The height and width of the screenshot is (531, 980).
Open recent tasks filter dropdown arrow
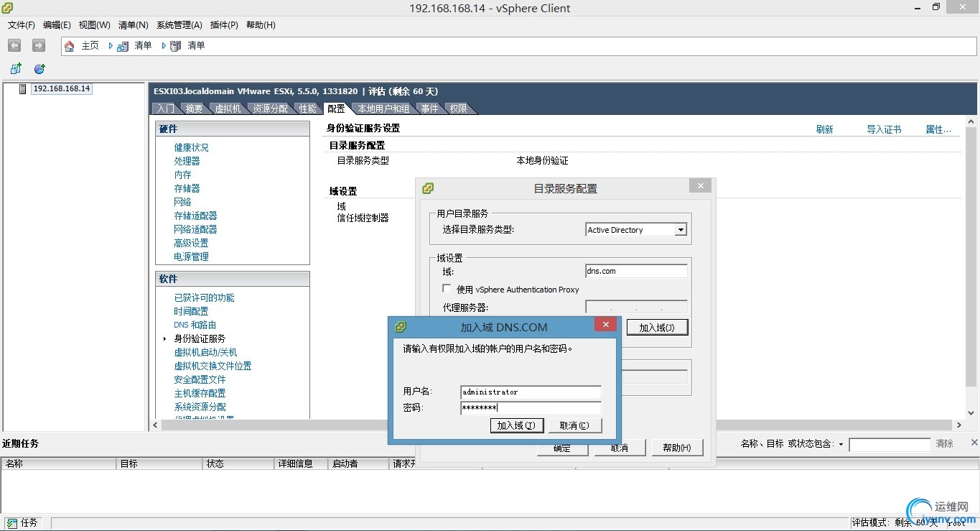[841, 445]
